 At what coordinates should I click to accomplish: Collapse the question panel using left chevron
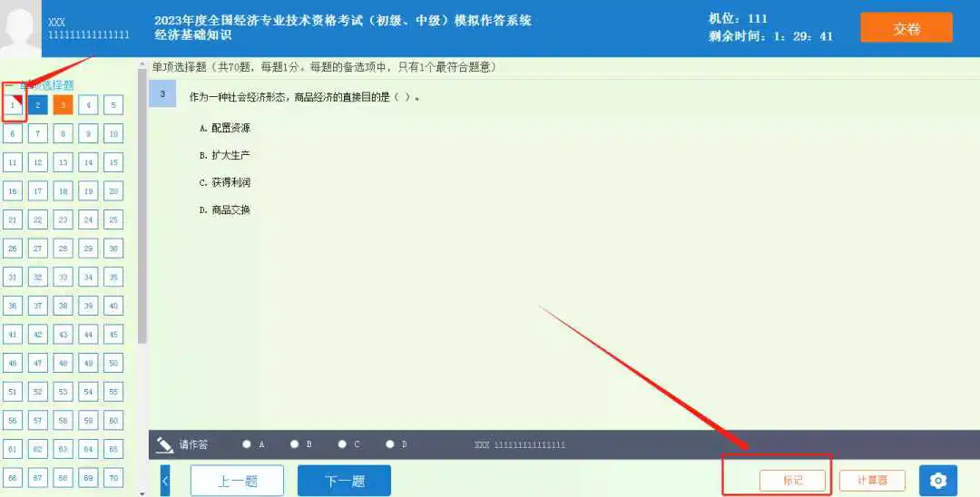(165, 481)
